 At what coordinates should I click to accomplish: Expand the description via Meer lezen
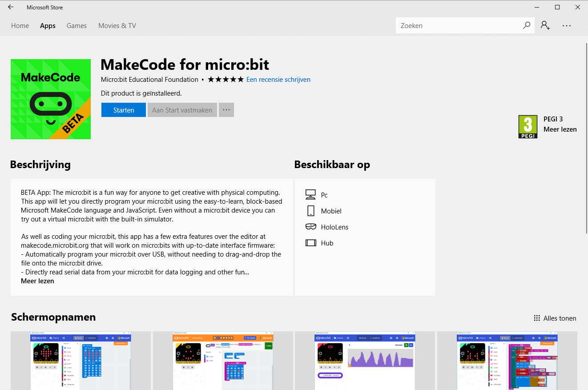pos(37,281)
